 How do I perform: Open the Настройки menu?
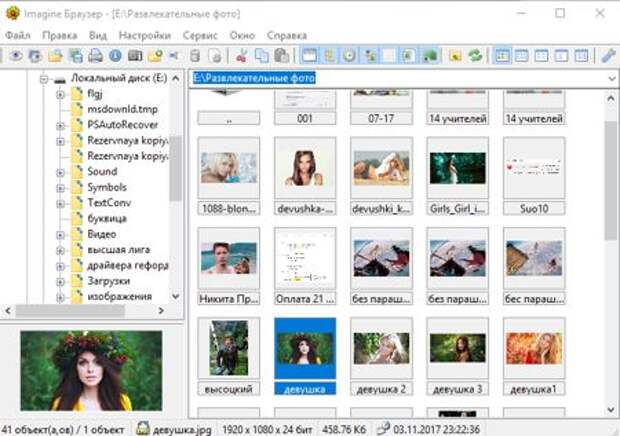pos(145,35)
